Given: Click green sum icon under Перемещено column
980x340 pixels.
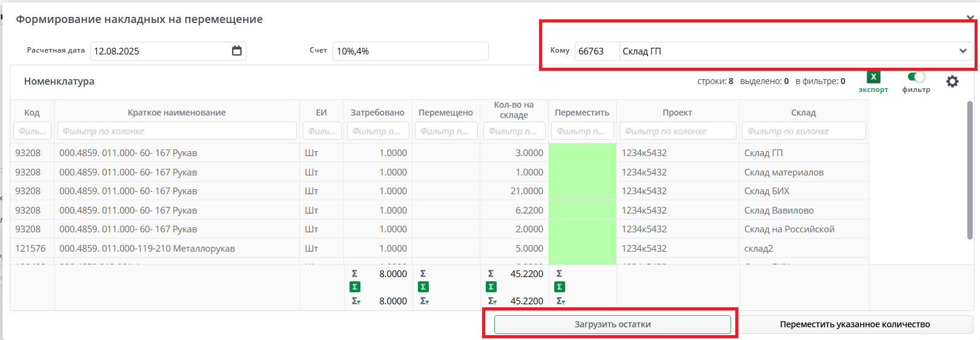Looking at the screenshot, I should tap(423, 287).
